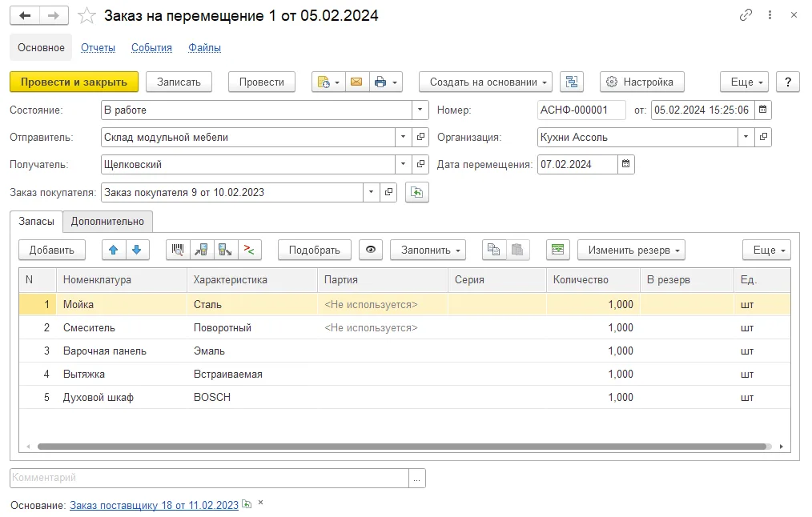812x517 pixels.
Task: Fill by Заказ покупателя using green icon
Action: tap(417, 193)
